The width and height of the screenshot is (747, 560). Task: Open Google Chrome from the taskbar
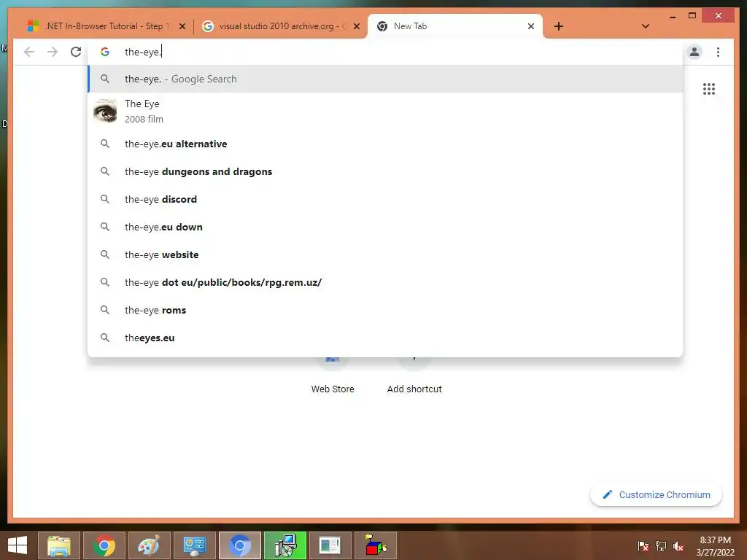[x=104, y=545]
